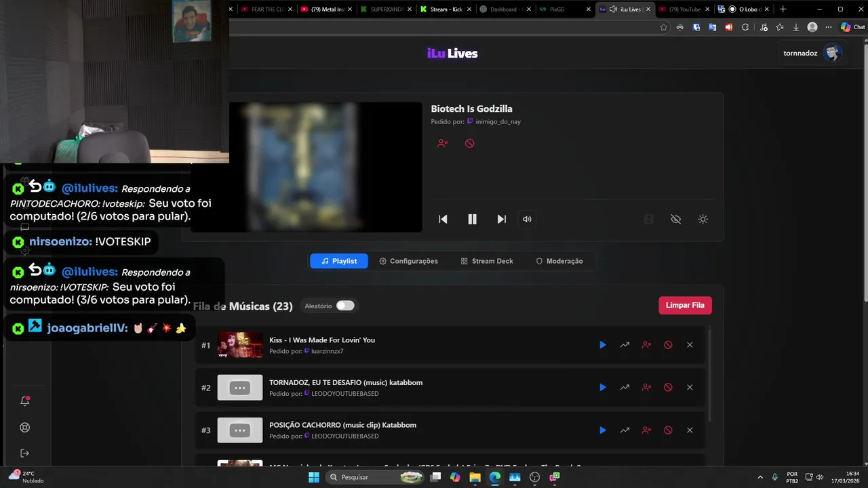Switch to the Playlist tab
Viewport: 868px width, 488px height.
(339, 261)
